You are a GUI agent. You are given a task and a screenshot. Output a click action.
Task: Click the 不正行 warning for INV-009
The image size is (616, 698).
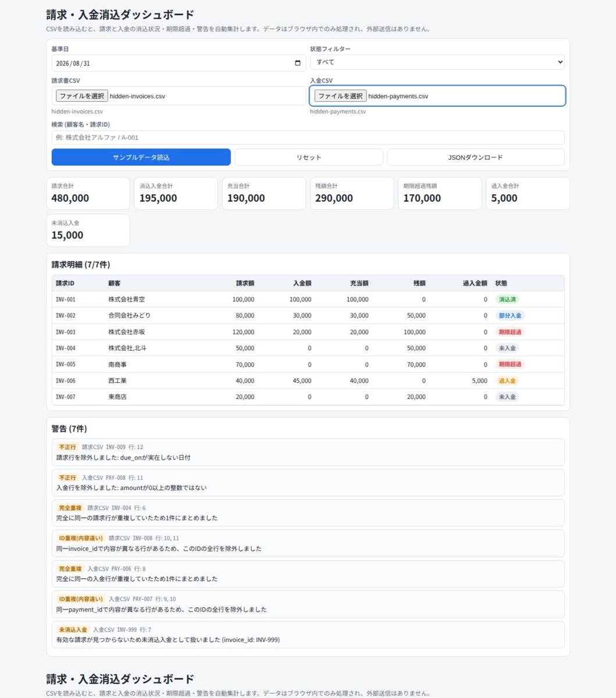(308, 453)
